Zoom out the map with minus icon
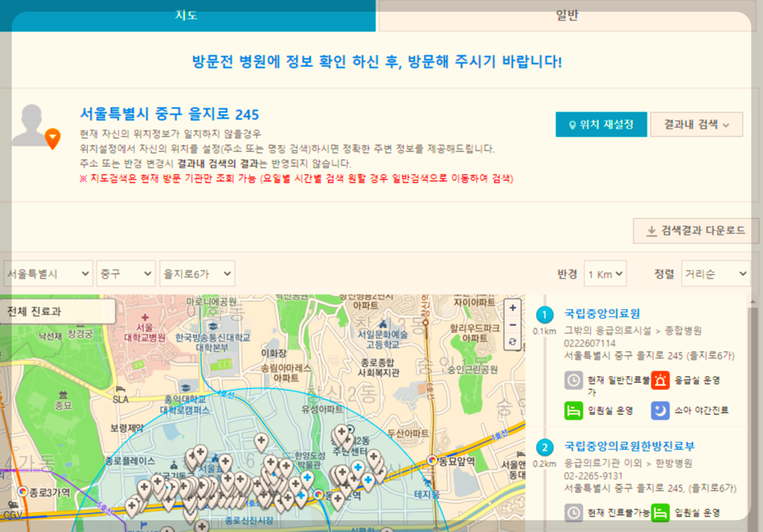Image resolution: width=763 pixels, height=532 pixels. click(513, 325)
